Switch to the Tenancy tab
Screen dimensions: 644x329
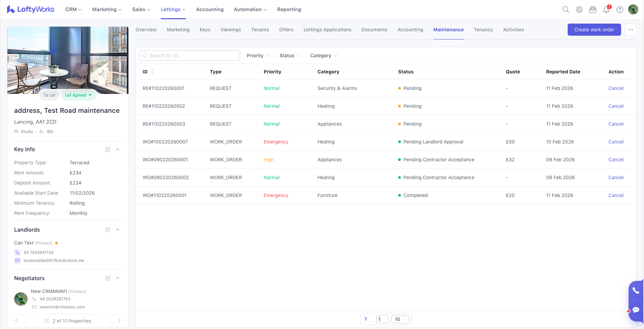pos(483,30)
